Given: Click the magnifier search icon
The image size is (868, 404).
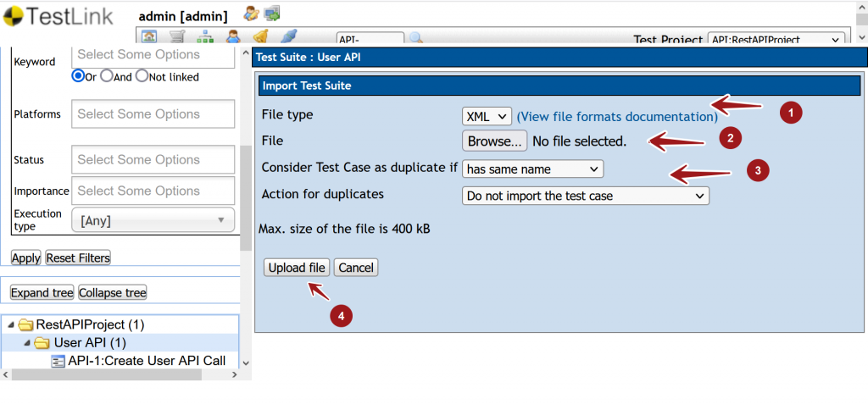Looking at the screenshot, I should click(x=416, y=38).
